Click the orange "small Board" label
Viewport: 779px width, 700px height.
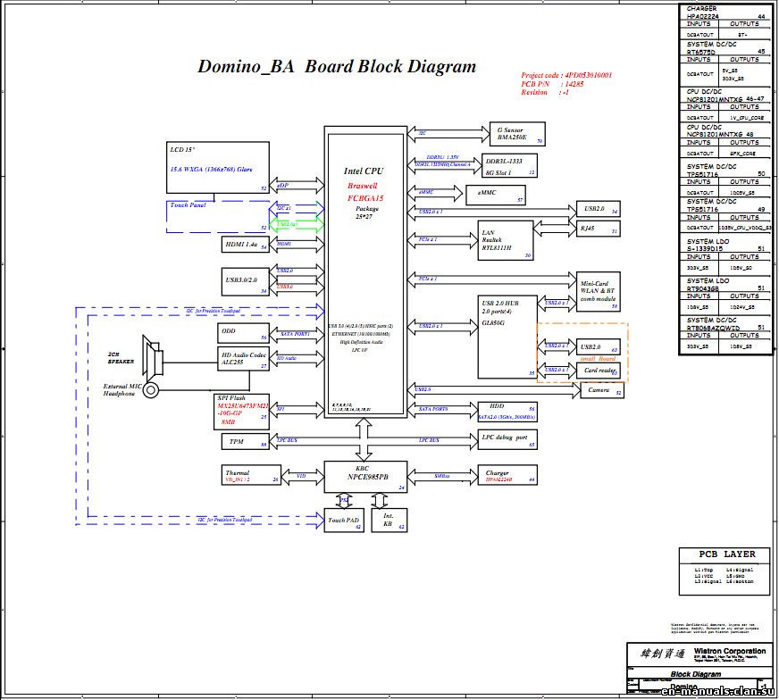tap(599, 358)
